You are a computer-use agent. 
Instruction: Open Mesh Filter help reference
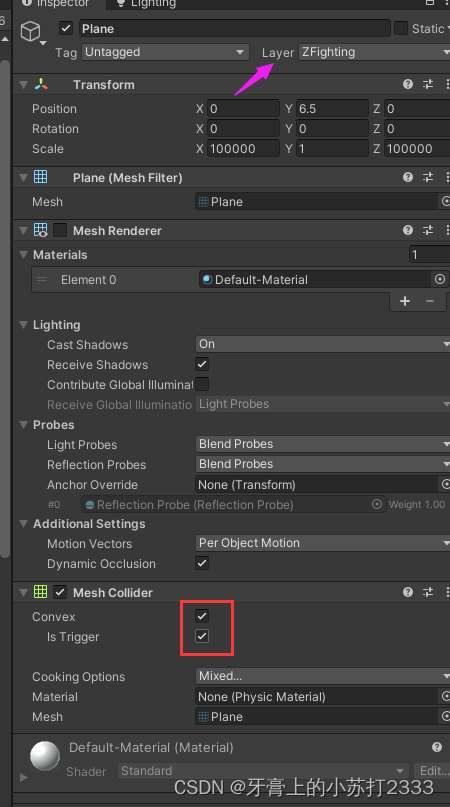pyautogui.click(x=408, y=178)
